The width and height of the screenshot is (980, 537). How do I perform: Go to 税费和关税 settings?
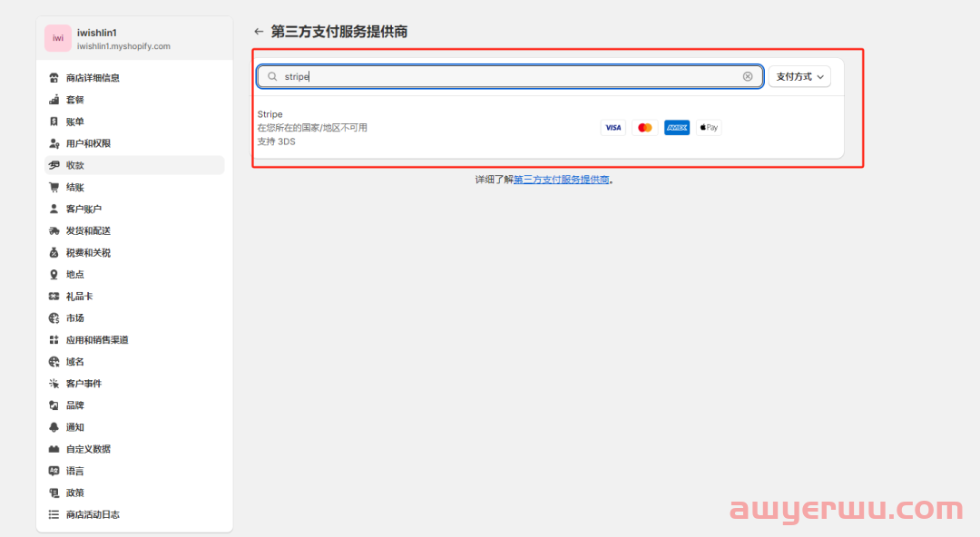point(134,252)
